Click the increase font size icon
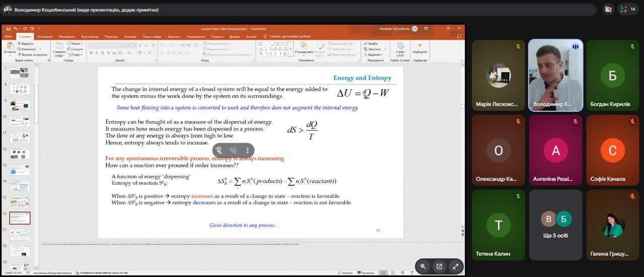The width and height of the screenshot is (644, 277). [x=140, y=46]
